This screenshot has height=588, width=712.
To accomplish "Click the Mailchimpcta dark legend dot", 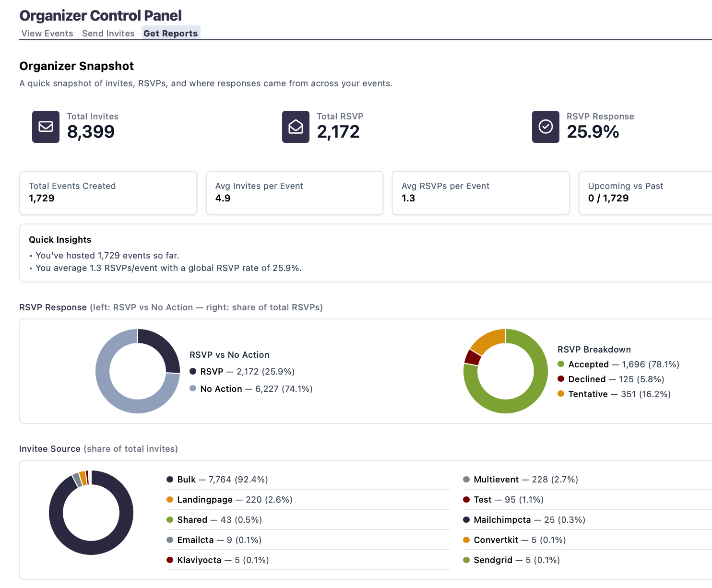I will coord(466,519).
